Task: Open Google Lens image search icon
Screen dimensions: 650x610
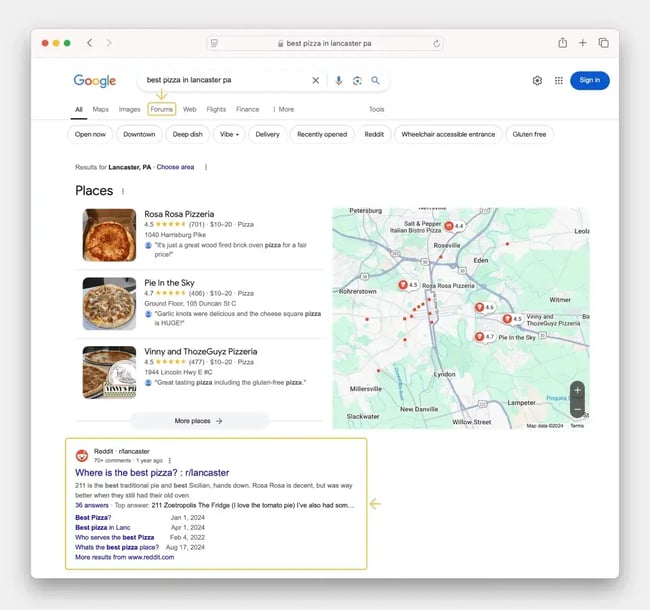Action: pyautogui.click(x=357, y=80)
